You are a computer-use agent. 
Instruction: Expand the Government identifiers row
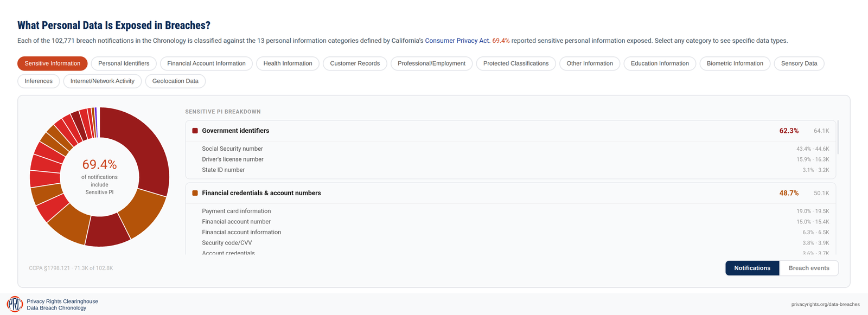(510, 131)
